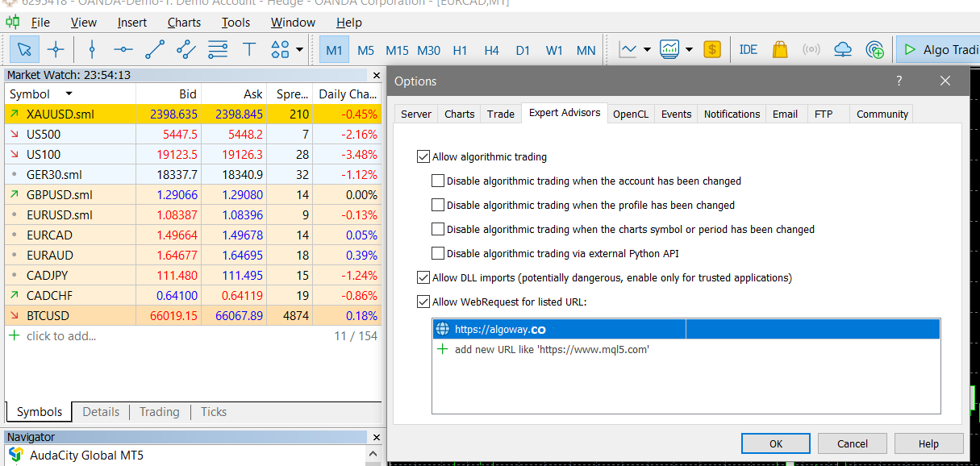
Task: Switch chart to W1 timeframe
Action: pos(554,50)
